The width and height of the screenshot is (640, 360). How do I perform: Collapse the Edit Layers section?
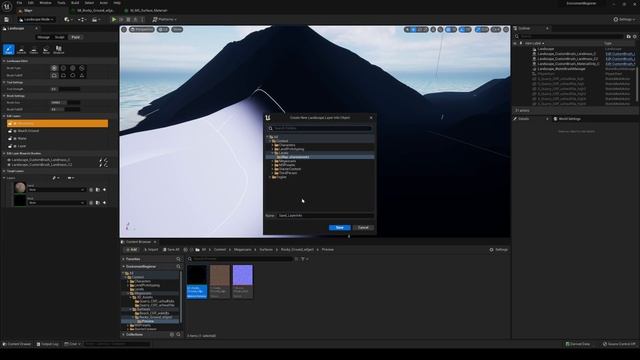coord(4,116)
